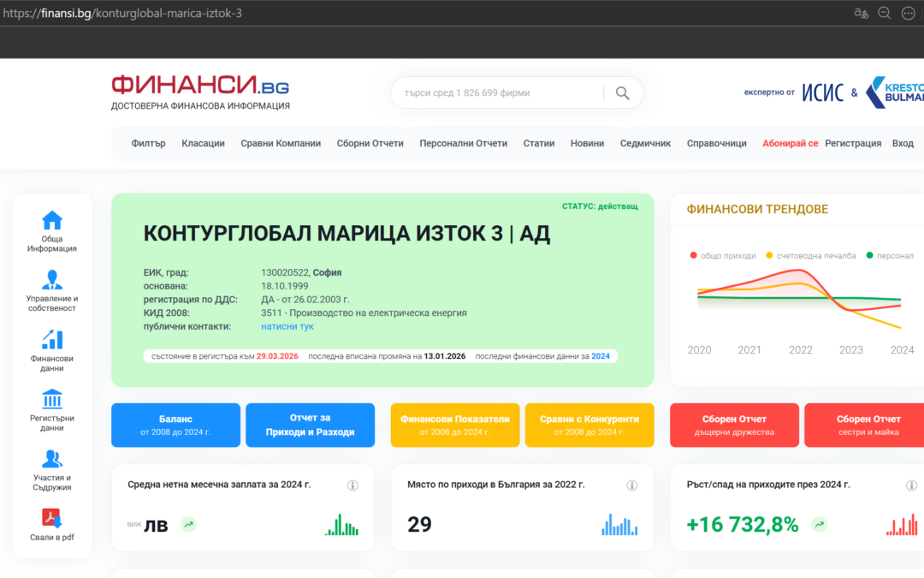Viewport: 924px width, 578px height.
Task: Click the 2022 label on chart axis
Action: click(800, 350)
